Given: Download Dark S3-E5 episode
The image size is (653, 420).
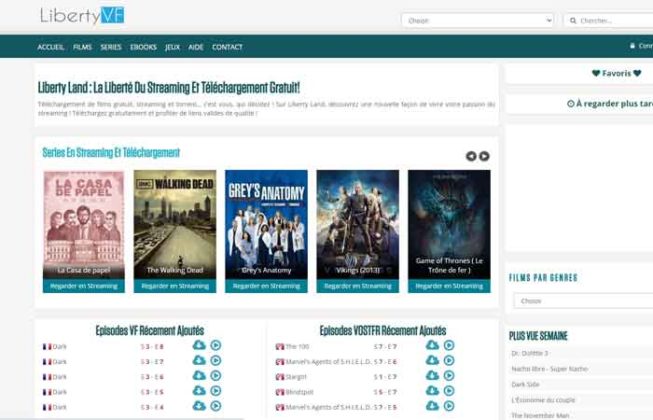Looking at the screenshot, I should 199,391.
